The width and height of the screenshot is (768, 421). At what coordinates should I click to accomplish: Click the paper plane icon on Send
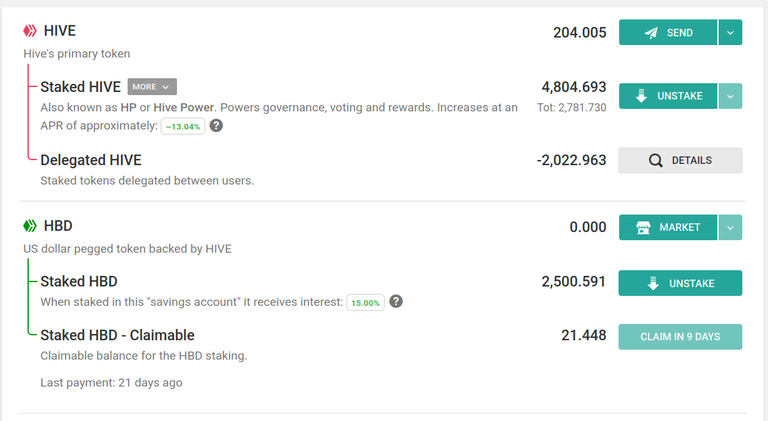(x=651, y=33)
